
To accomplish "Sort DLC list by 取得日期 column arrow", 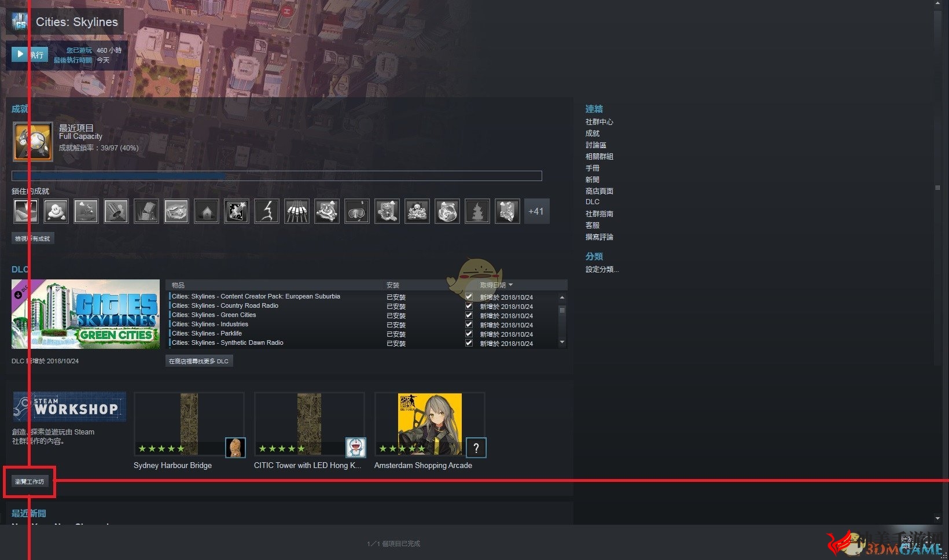I will (x=510, y=285).
